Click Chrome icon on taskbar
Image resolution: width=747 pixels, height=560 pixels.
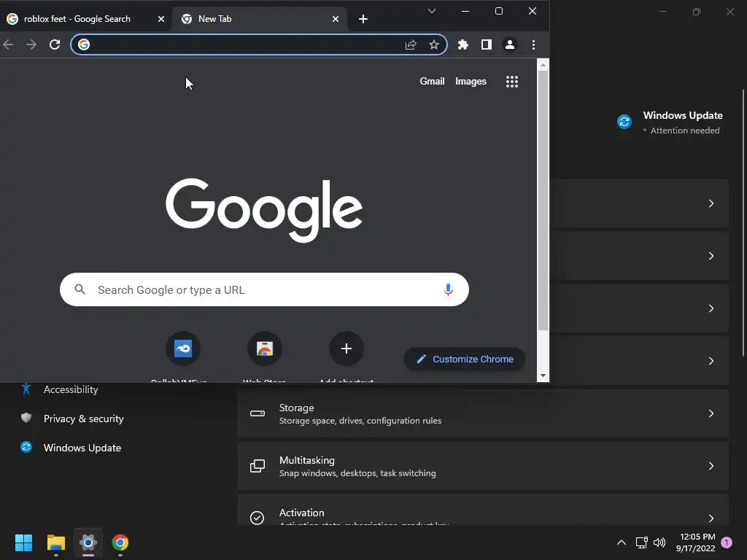(x=120, y=542)
